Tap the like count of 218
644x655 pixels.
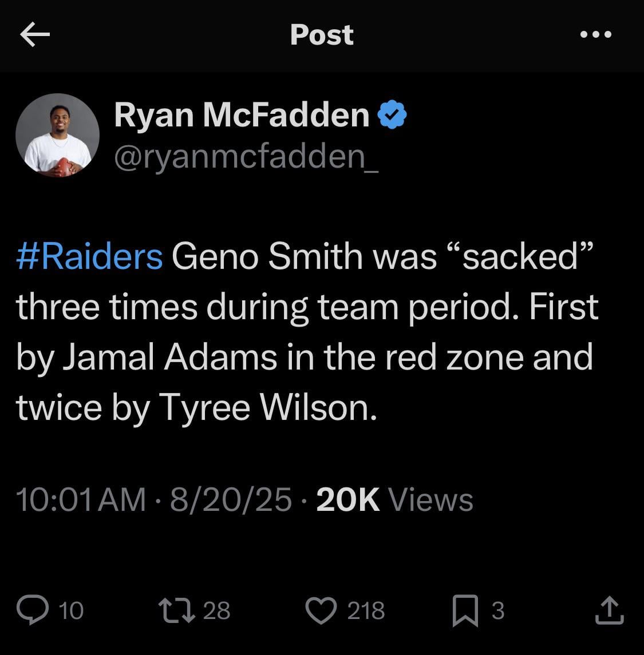pyautogui.click(x=366, y=610)
